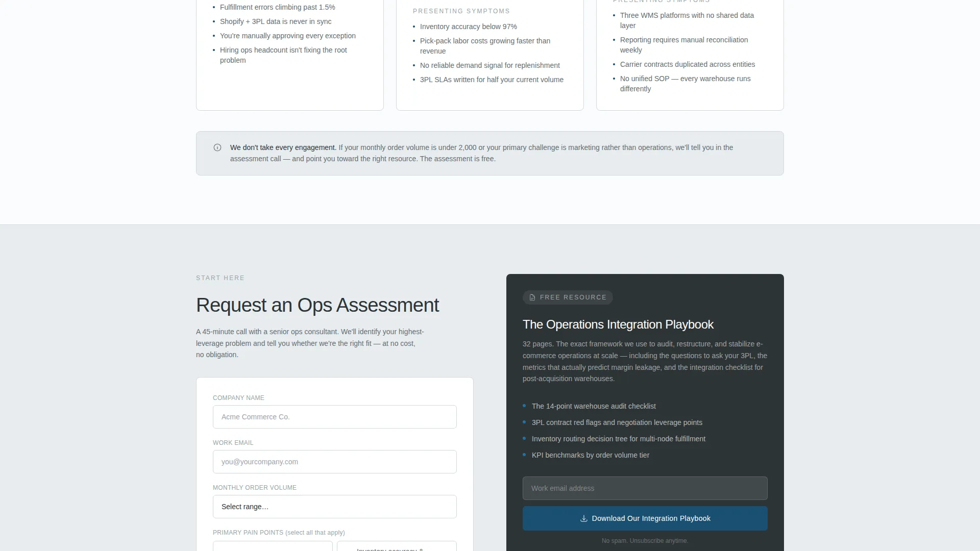Click Download Our Integration Playbook button
The height and width of the screenshot is (551, 980).
point(645,518)
